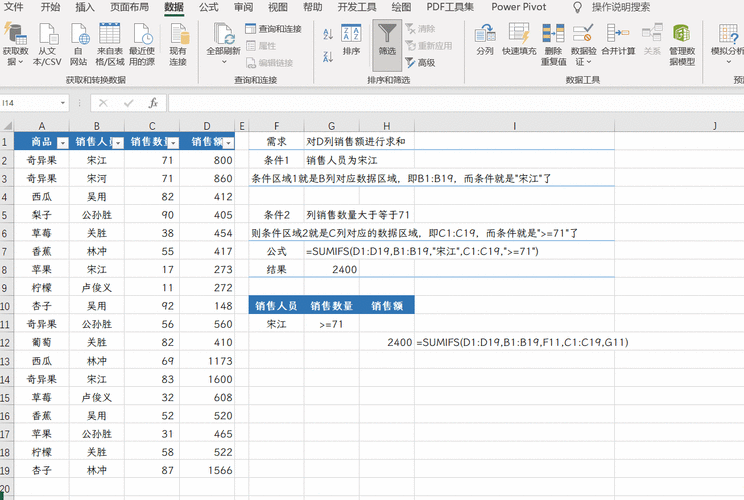The width and height of the screenshot is (744, 500).
Task: Click the 来自表格/区域 icon
Action: (x=110, y=33)
